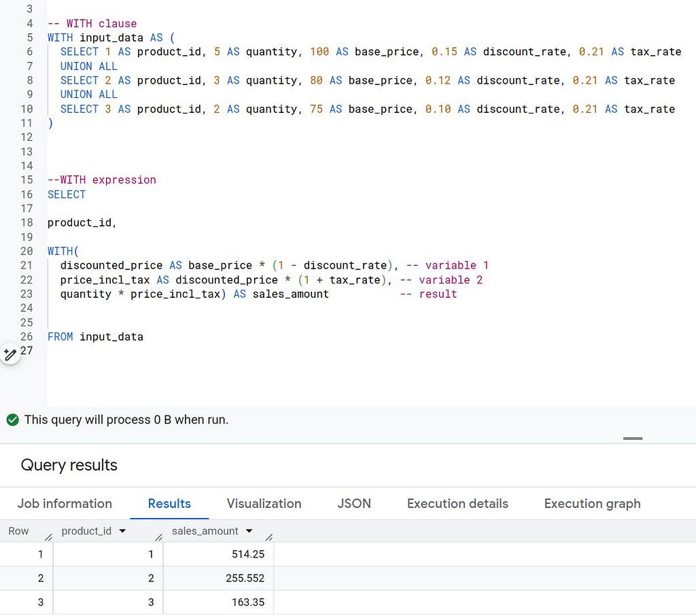This screenshot has width=696, height=616.
Task: Click the product_id column resize handle
Action: point(158,537)
